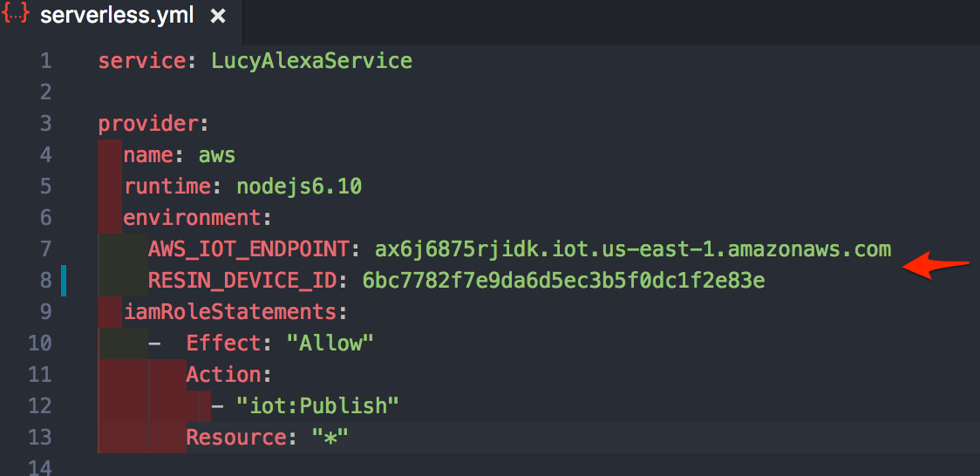Place cursor on the Resource "*" value
The height and width of the screenshot is (476, 980).
coord(330,437)
